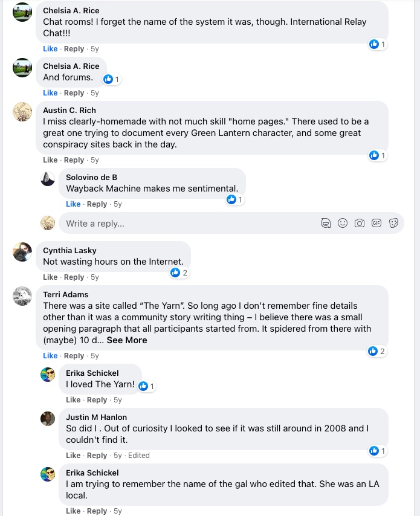Reply to Solovino de B's comment
This screenshot has height=516, width=420.
[x=97, y=204]
